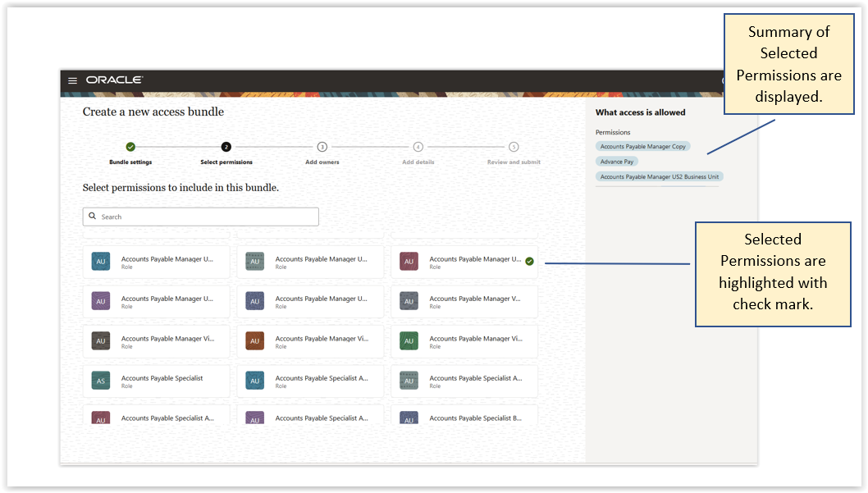Open the hamburger navigation menu
Viewport: 868px width, 493px height.
tap(72, 80)
